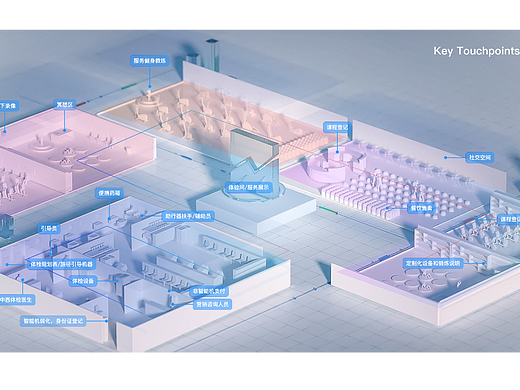Click 课程登记 label above the round desk
The width and height of the screenshot is (520, 390).
coord(337,127)
